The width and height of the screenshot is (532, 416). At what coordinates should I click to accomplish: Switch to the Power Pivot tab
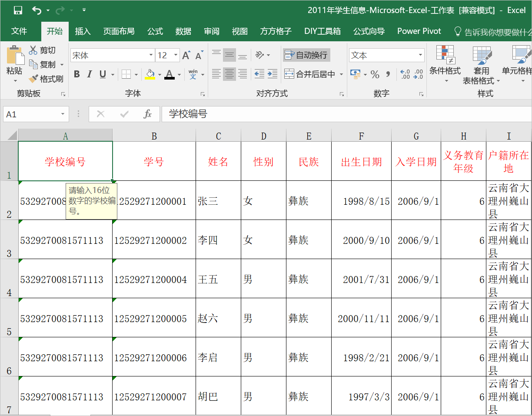point(419,31)
